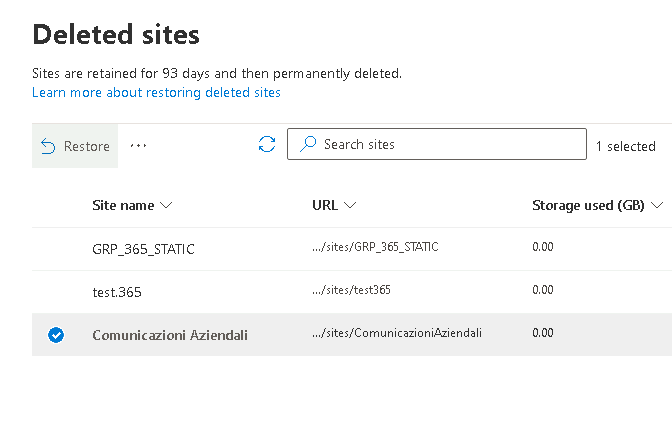Image resolution: width=672 pixels, height=427 pixels.
Task: Select the test.365 site name
Action: click(x=117, y=292)
